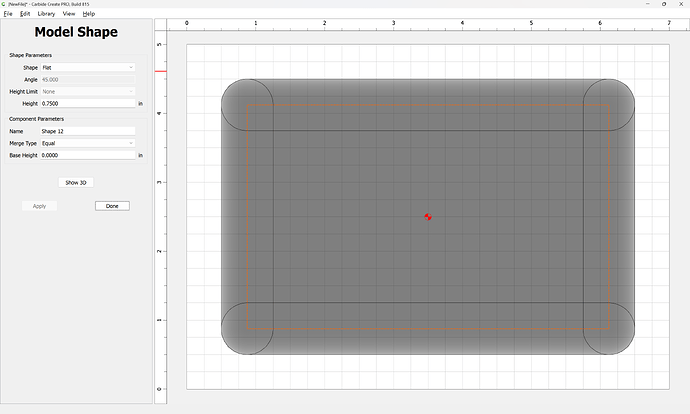Screen dimensions: 690x414
Task: Minimize the Carbide Create window
Action: point(647,4)
